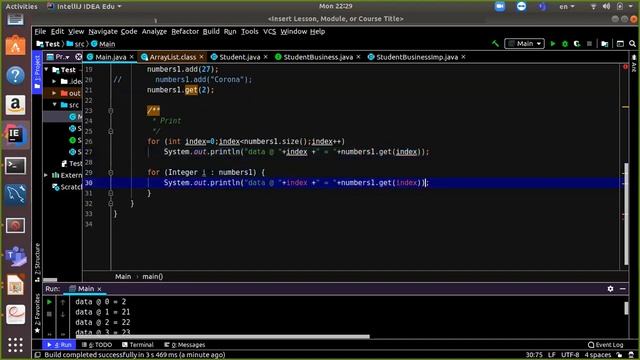The width and height of the screenshot is (640, 360).
Task: Run Main with the green play icon
Action: [x=553, y=44]
